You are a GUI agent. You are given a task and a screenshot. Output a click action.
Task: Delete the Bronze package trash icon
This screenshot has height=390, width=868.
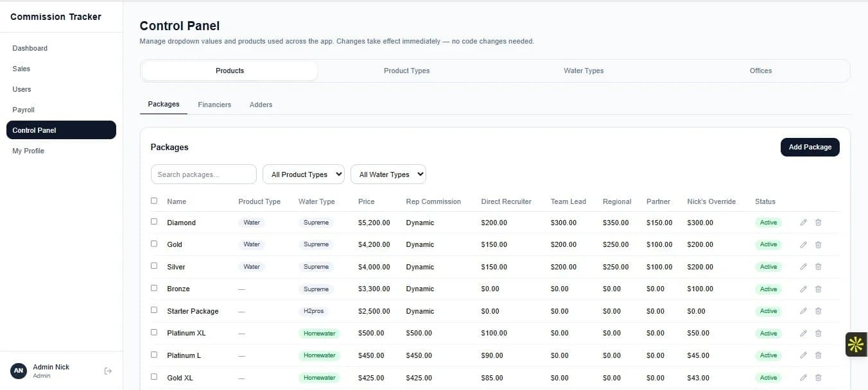click(818, 289)
